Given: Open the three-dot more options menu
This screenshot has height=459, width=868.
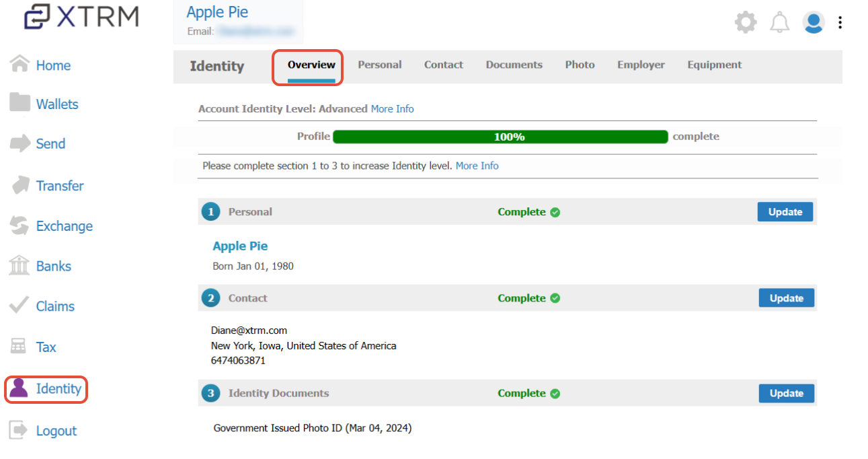Looking at the screenshot, I should pyautogui.click(x=840, y=23).
